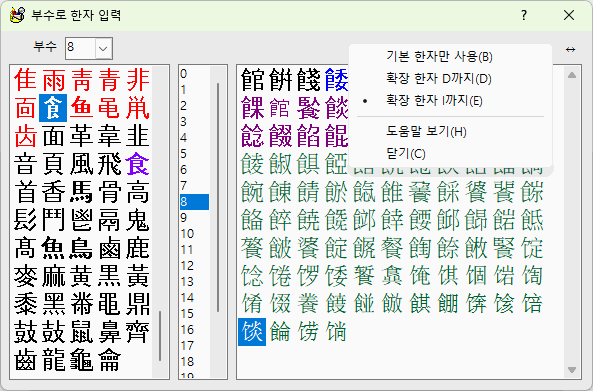Screen dimensions: 593x391
Task: Select the 鳥 bird radical
Action: (x=81, y=248)
